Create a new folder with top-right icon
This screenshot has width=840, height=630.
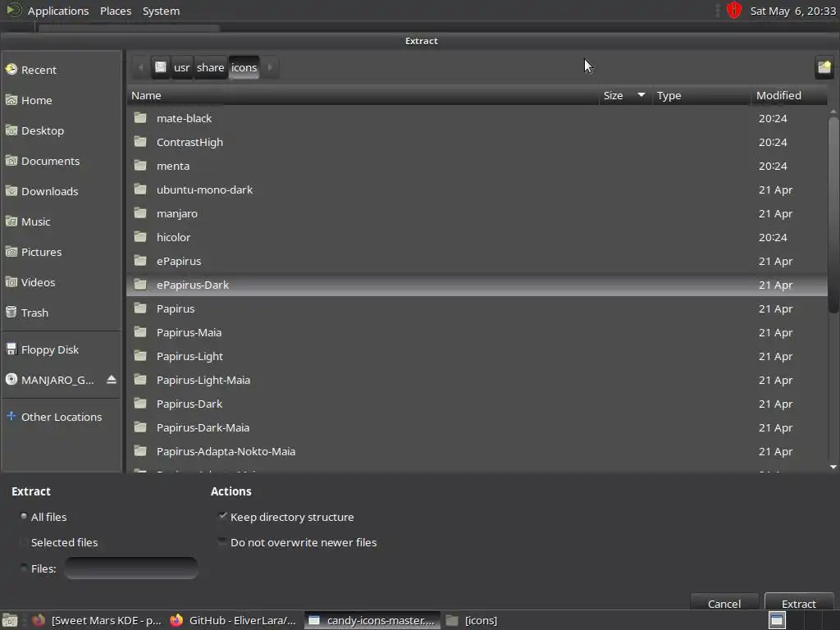tap(824, 67)
